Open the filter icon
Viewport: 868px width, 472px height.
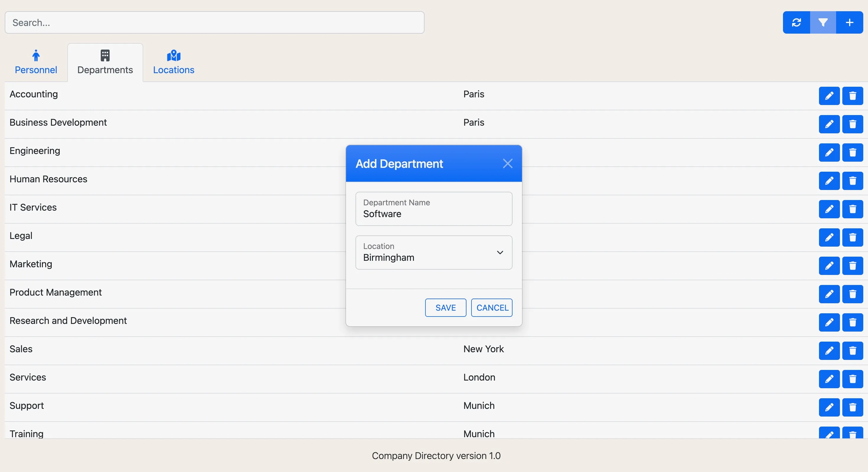[823, 22]
